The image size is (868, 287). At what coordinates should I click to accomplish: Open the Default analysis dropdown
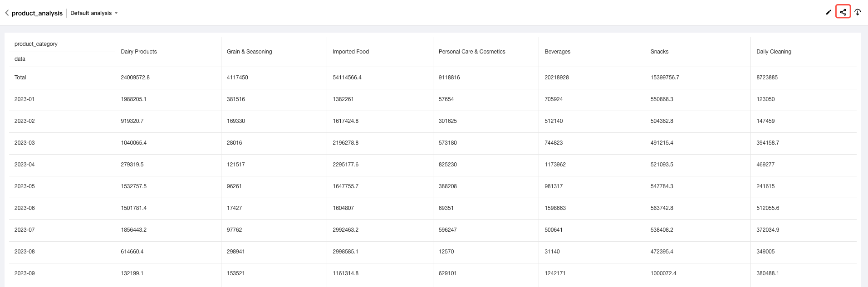pyautogui.click(x=94, y=13)
